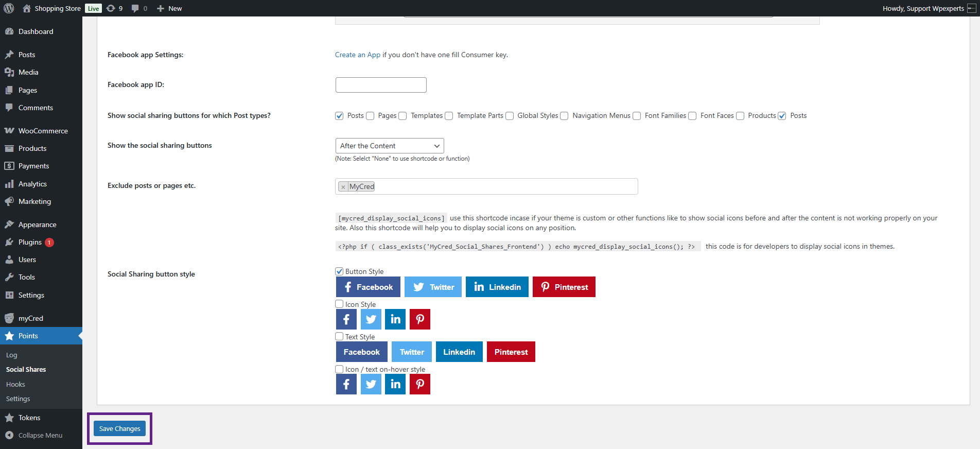Click the Facebook icon under Icon Style
Image resolution: width=980 pixels, height=449 pixels.
(x=346, y=319)
